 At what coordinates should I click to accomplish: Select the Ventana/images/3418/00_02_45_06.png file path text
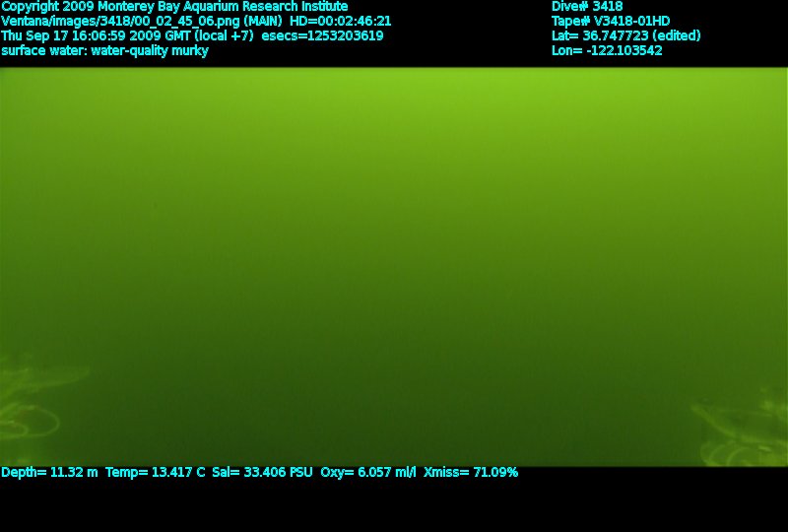click(x=120, y=22)
